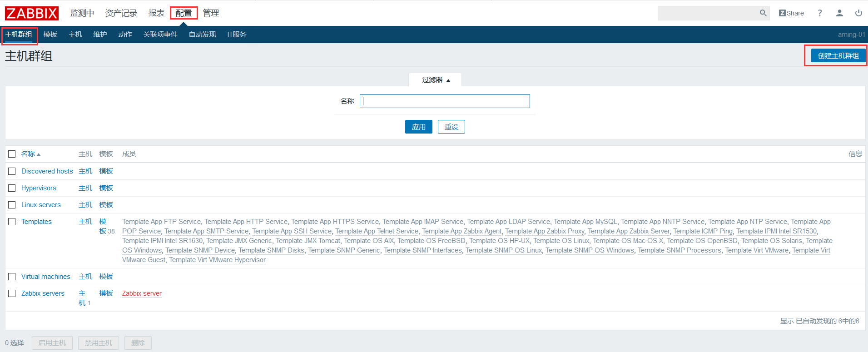Click the search magnifier icon
The width and height of the screenshot is (868, 352).
tap(763, 13)
